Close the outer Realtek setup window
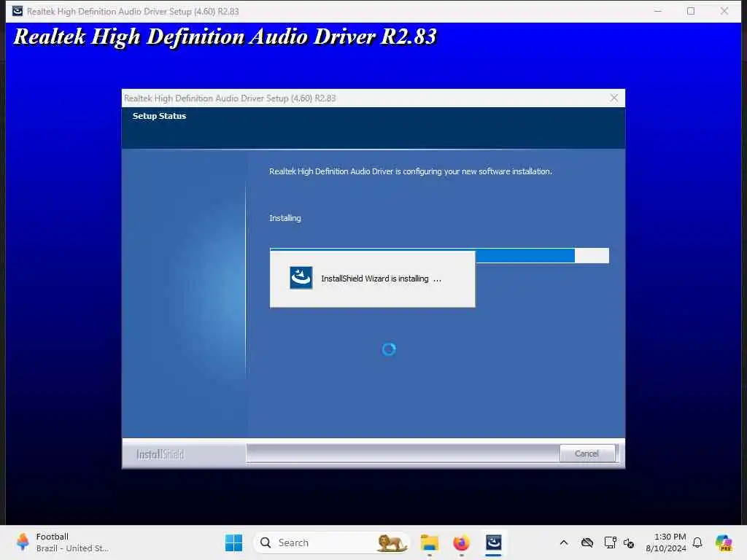Screen dimensions: 747x560 click(x=724, y=11)
